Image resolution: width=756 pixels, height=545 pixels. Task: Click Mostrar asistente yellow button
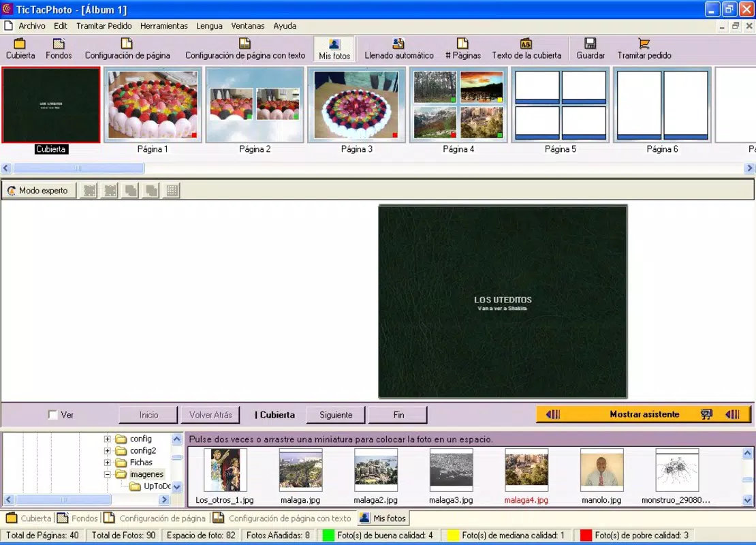coord(644,414)
